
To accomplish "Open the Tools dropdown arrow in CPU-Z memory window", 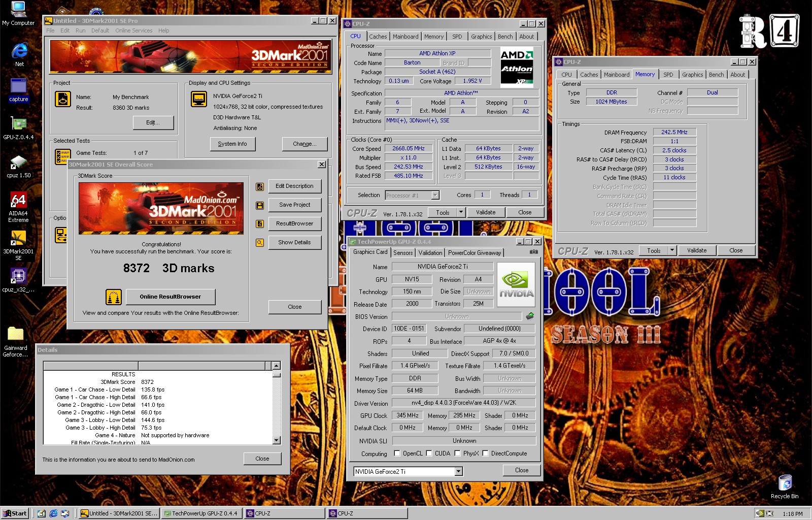I will [672, 250].
